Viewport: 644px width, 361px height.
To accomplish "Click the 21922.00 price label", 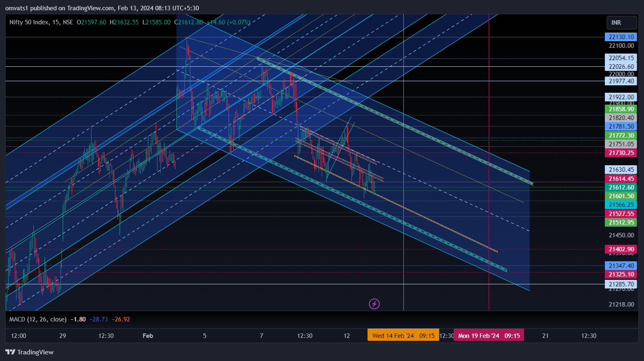I will [x=621, y=97].
